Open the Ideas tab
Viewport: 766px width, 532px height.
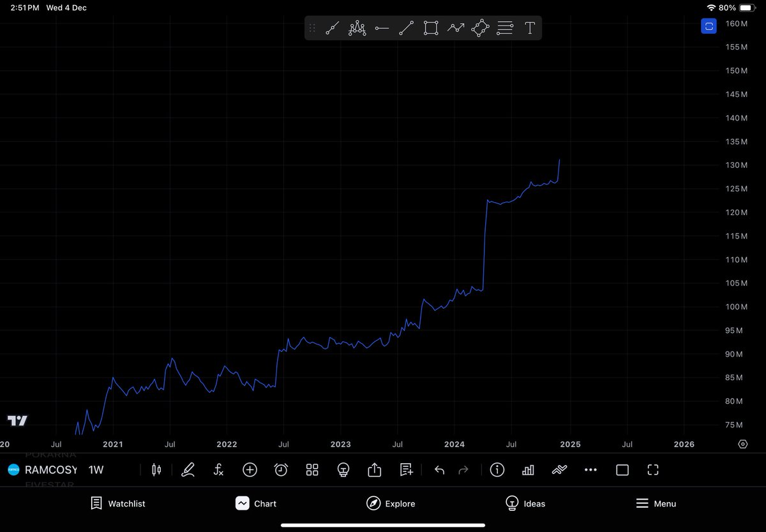coord(525,503)
